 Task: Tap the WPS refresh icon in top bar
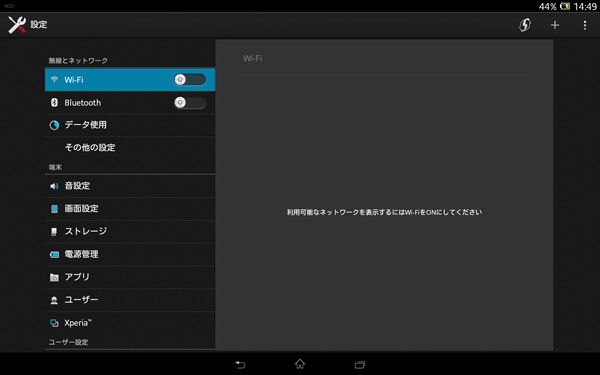525,25
